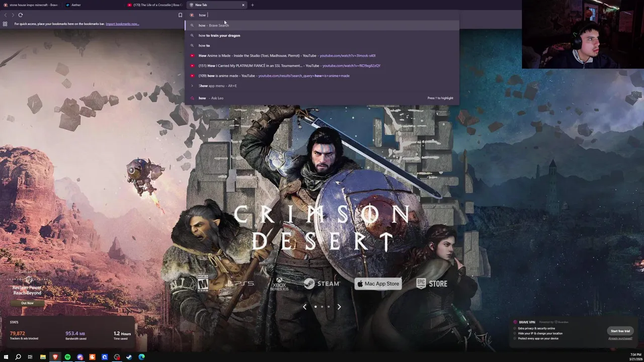644x362 pixels.
Task: Go back with the back arrow
Action: [6, 15]
